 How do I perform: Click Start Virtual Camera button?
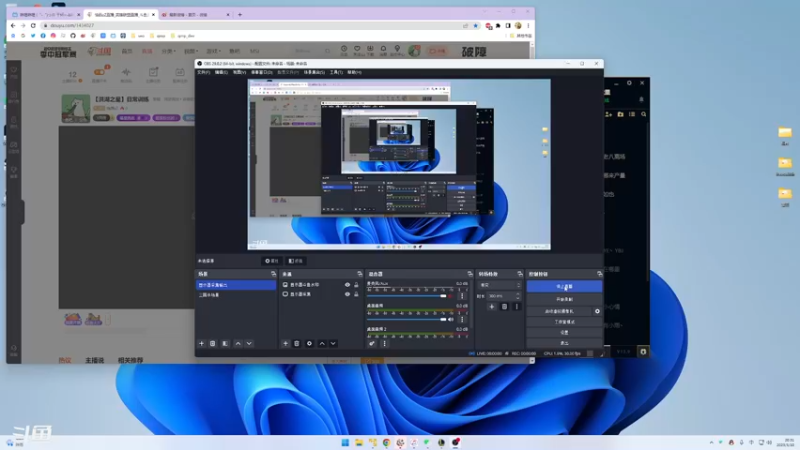click(x=559, y=311)
